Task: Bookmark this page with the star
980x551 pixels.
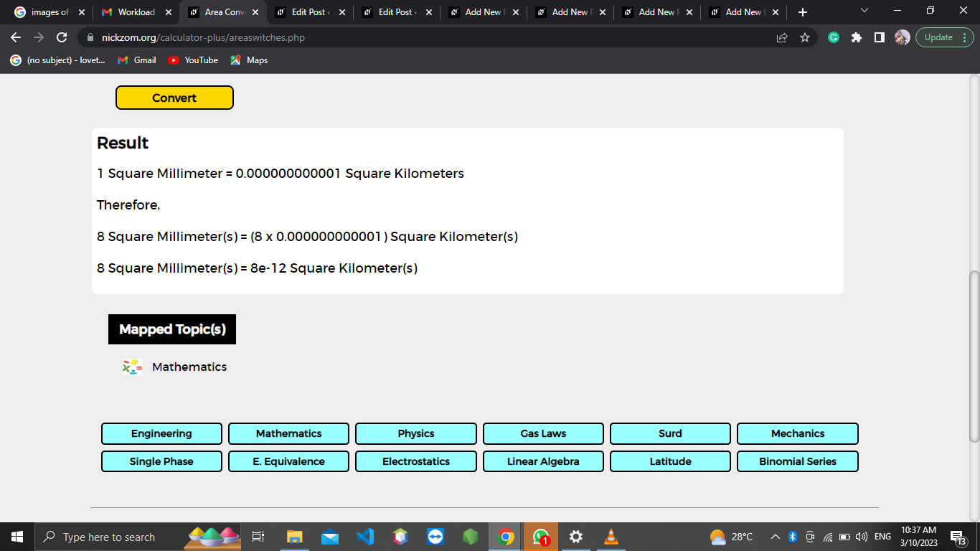Action: click(805, 37)
